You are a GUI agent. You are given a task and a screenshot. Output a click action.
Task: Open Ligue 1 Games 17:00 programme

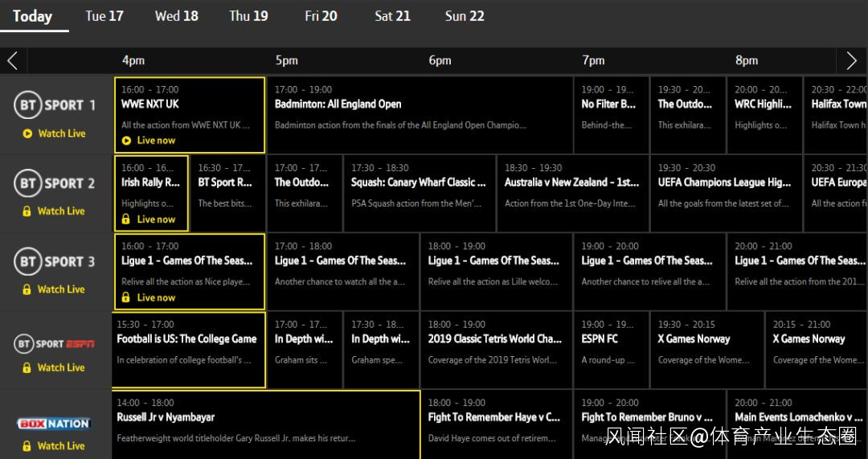coord(343,272)
